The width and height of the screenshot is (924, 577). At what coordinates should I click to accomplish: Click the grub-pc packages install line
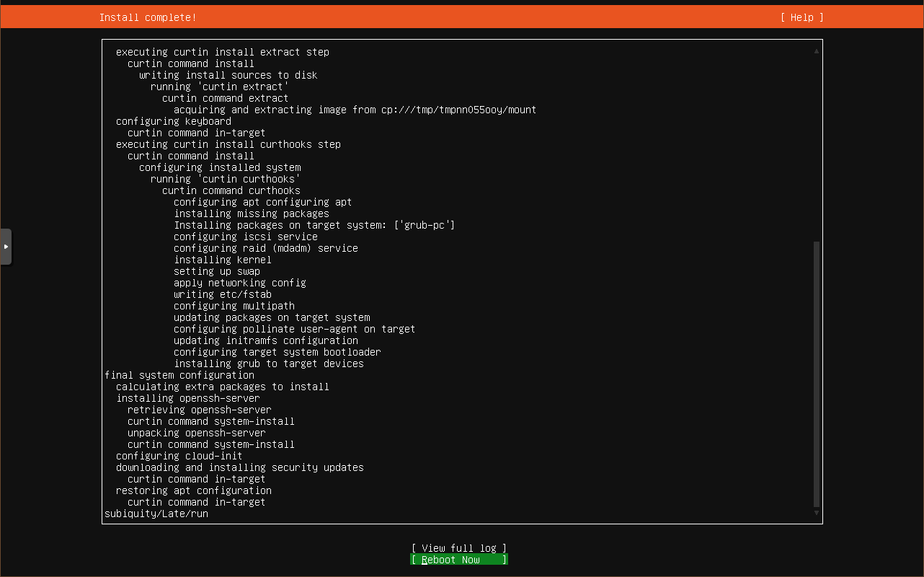tap(314, 225)
